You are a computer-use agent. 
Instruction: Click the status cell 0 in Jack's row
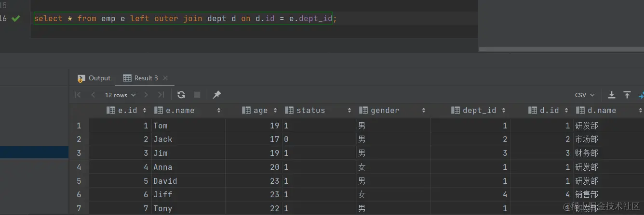point(320,139)
